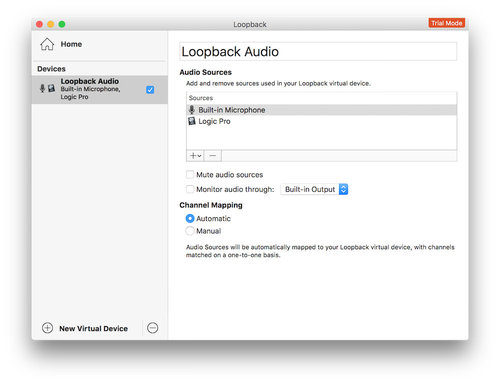This screenshot has width=500, height=385.
Task: Uncheck the Loopback Audio device checkbox
Action: [x=150, y=90]
